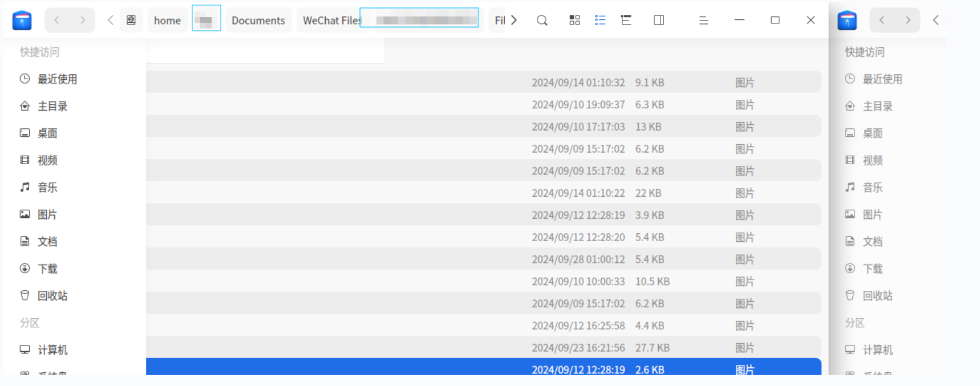
Task: Show more breadcrumbs with chevron after Fil
Action: (514, 21)
